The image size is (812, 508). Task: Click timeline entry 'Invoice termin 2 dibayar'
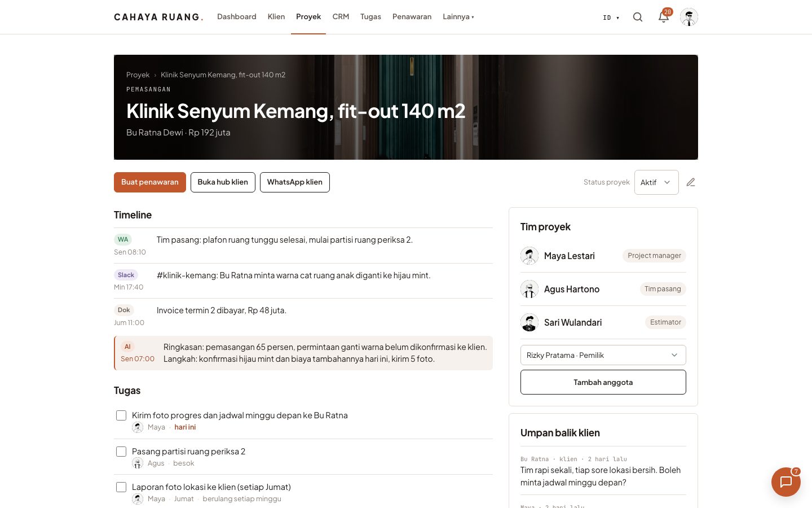(222, 310)
